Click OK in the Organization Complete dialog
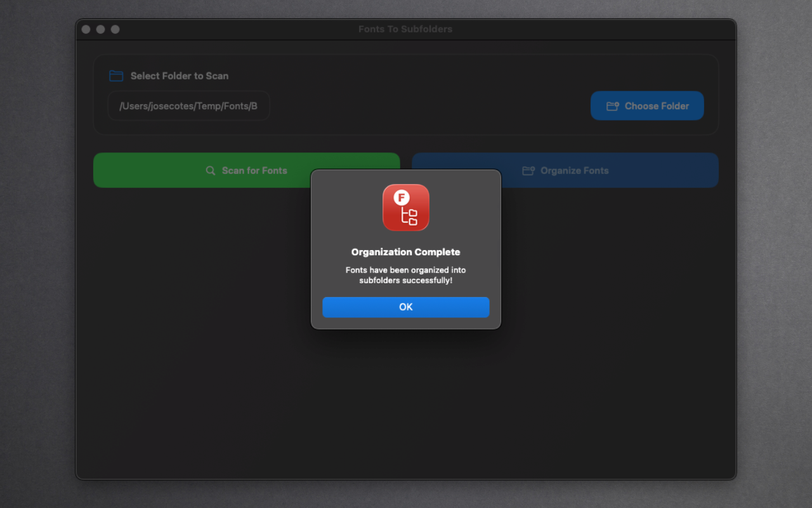Image resolution: width=812 pixels, height=508 pixels. click(x=406, y=307)
